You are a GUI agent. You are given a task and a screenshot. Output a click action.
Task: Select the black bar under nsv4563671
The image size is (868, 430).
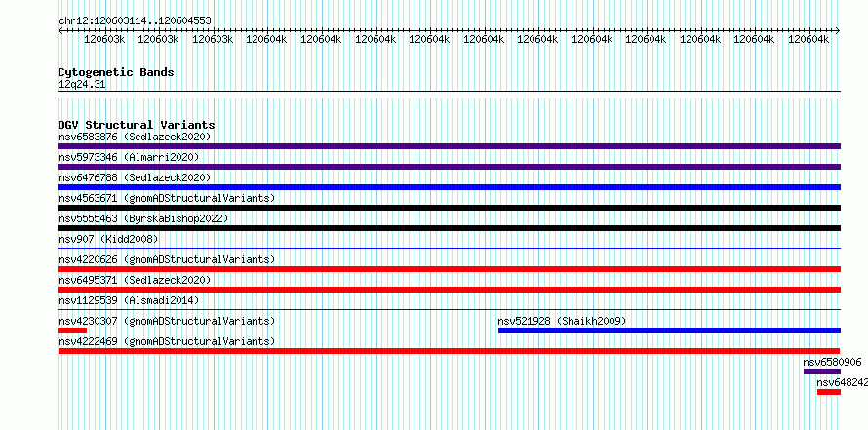point(449,208)
